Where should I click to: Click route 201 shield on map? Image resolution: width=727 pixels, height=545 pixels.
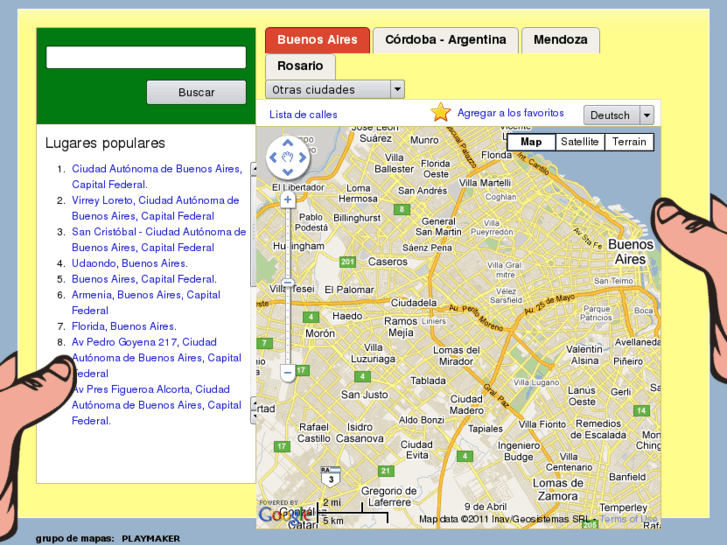click(x=347, y=262)
